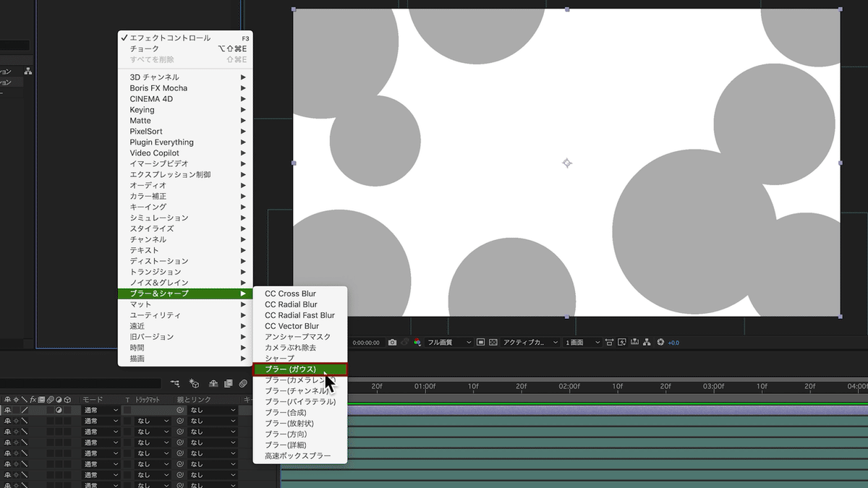The height and width of the screenshot is (488, 868).
Task: Click the timeline icon in viewer bar
Action: click(634, 342)
